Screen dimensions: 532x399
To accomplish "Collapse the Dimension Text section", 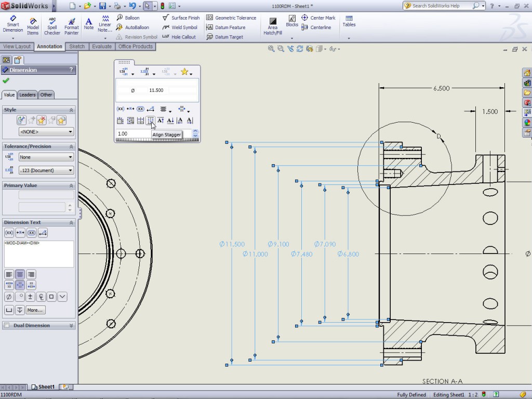I will [x=72, y=222].
